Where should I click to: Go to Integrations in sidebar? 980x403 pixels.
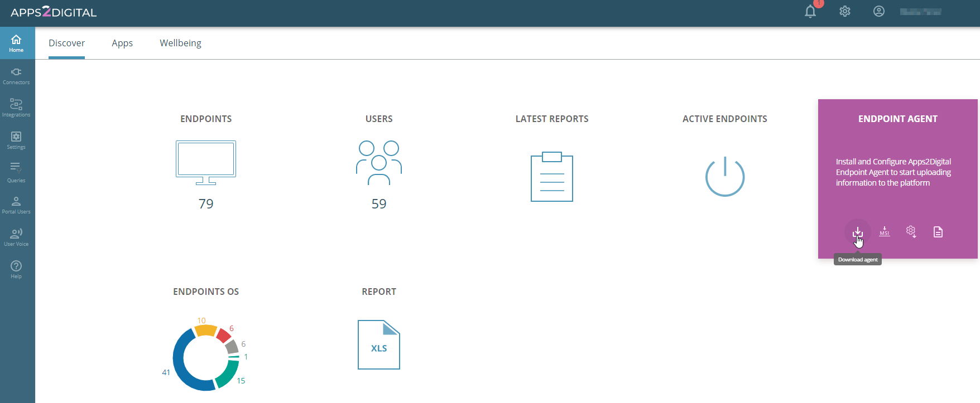(16, 108)
